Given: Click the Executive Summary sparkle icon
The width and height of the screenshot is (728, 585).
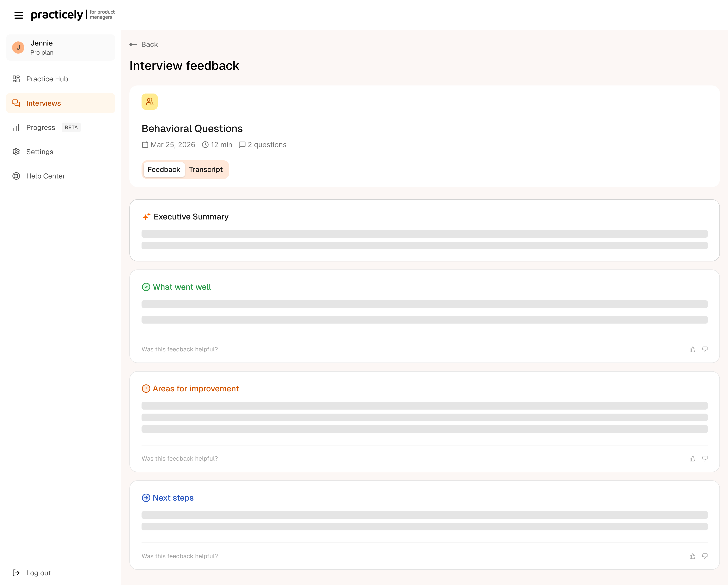Looking at the screenshot, I should click(x=146, y=217).
